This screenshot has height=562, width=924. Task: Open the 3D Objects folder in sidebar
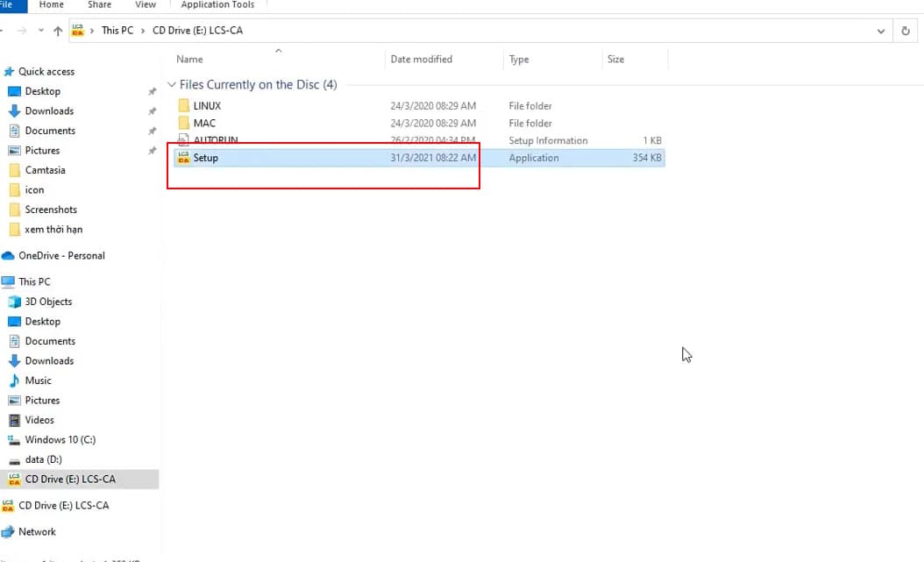48,302
